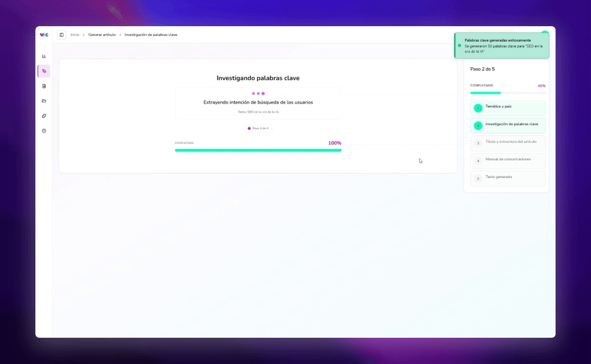
Task: Select step 1 Temática y país
Action: (507, 107)
